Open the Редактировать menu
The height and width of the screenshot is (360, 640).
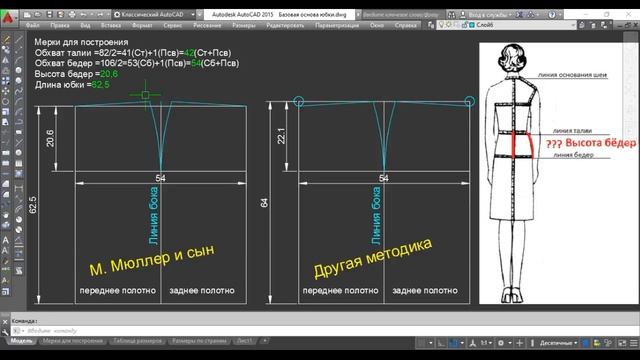pos(285,25)
